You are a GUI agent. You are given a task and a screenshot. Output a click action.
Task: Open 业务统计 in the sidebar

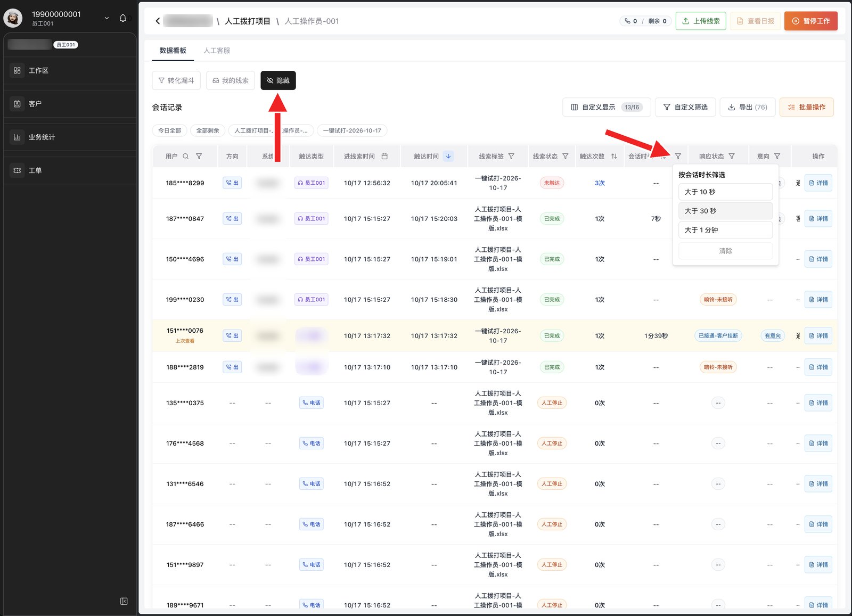point(69,137)
